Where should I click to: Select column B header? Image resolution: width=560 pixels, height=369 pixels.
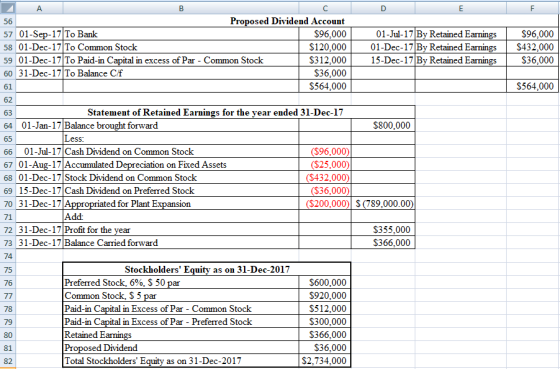181,8
